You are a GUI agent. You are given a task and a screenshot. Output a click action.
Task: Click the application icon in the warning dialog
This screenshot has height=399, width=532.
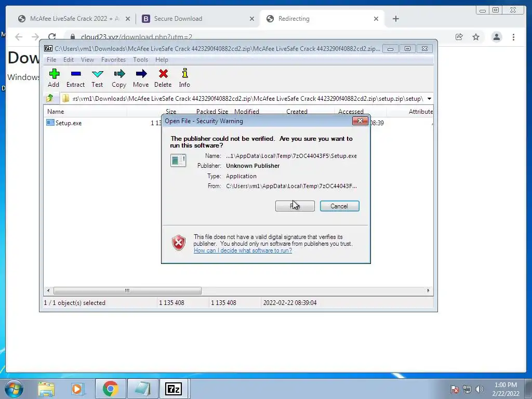coord(178,160)
